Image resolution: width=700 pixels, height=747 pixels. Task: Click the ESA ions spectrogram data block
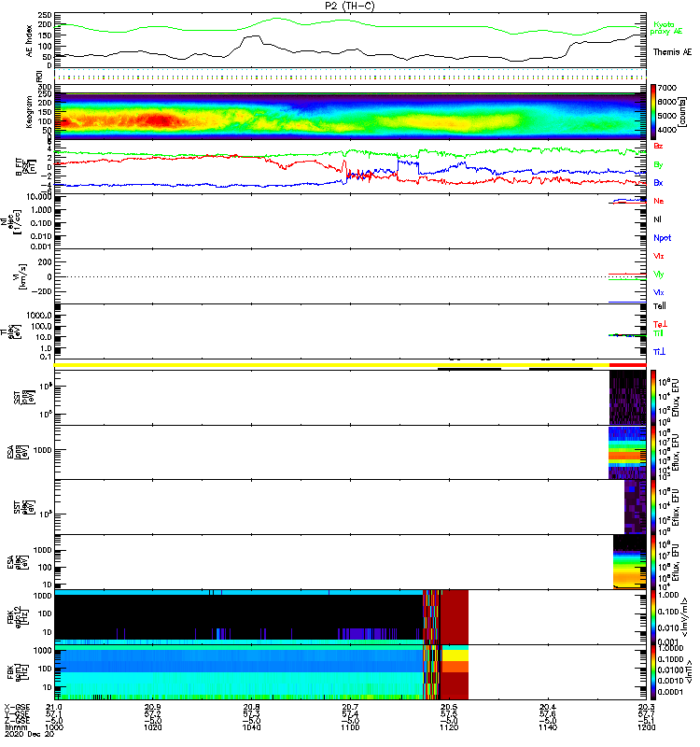point(627,453)
